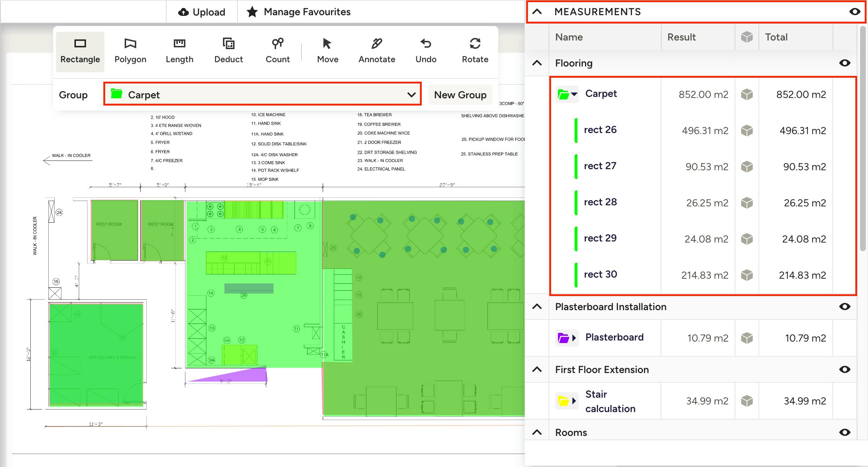This screenshot has width=868, height=467.
Task: Toggle Flooring section visibility eye
Action: click(x=845, y=63)
